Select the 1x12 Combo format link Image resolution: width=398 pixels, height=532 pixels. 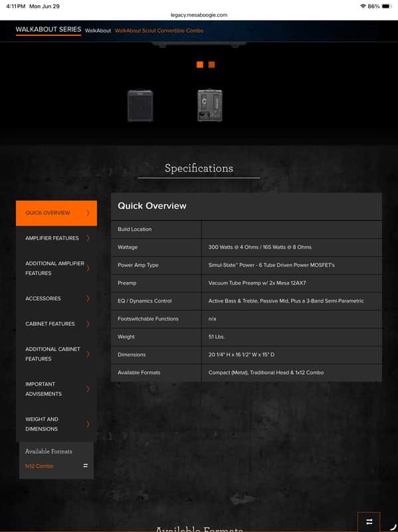(39, 466)
